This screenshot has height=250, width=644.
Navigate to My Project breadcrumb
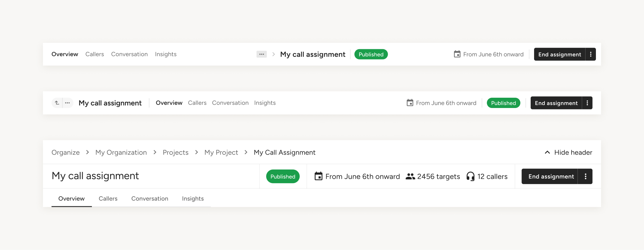[221, 153]
